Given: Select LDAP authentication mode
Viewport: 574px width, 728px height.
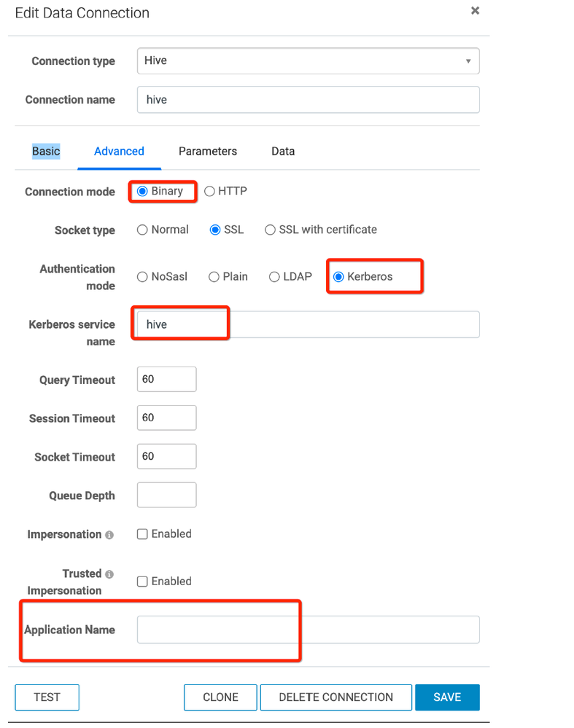Looking at the screenshot, I should tap(274, 277).
